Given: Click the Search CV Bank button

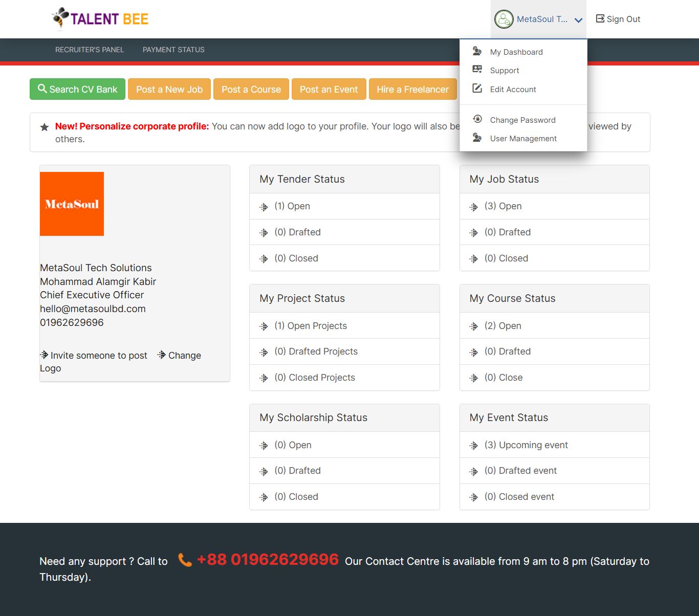Looking at the screenshot, I should [77, 89].
